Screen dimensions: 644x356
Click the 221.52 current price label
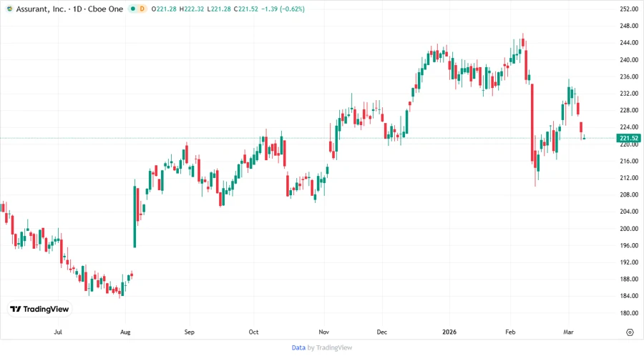(629, 138)
